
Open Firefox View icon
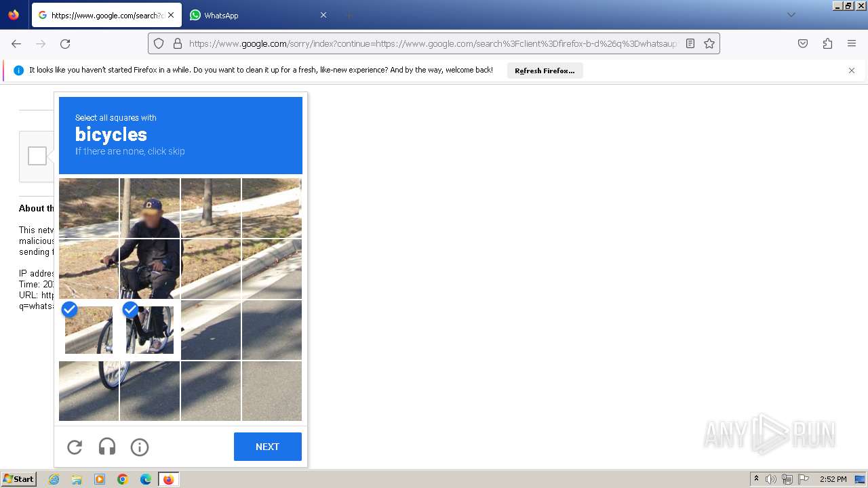(14, 15)
